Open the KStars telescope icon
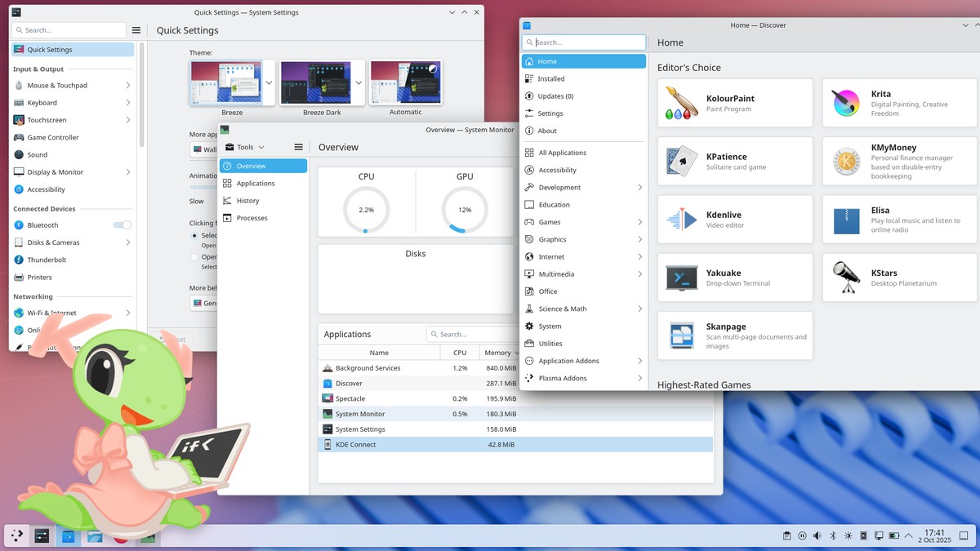The height and width of the screenshot is (551, 980). [x=846, y=278]
